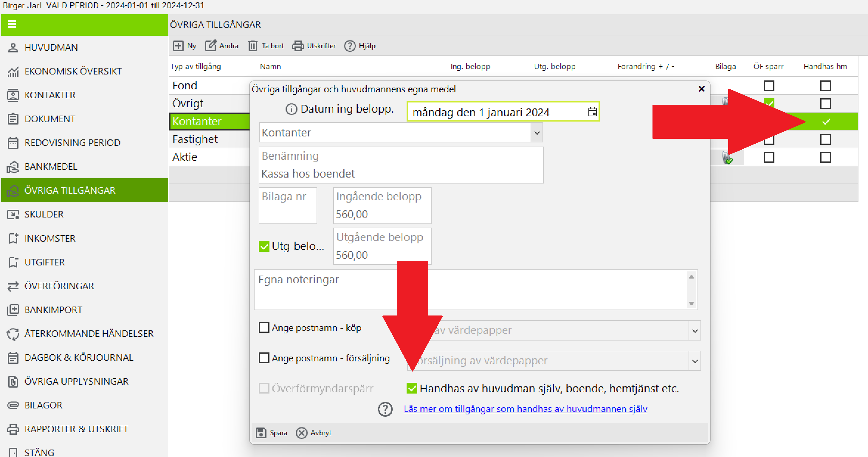Click the info icon beside Datum ing belopp
This screenshot has width=868, height=457.
coord(291,109)
